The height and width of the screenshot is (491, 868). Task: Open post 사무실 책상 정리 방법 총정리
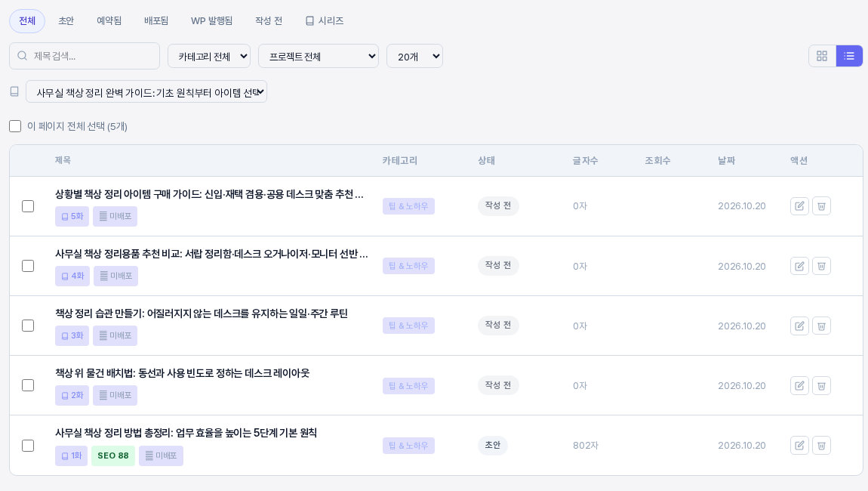tap(186, 433)
